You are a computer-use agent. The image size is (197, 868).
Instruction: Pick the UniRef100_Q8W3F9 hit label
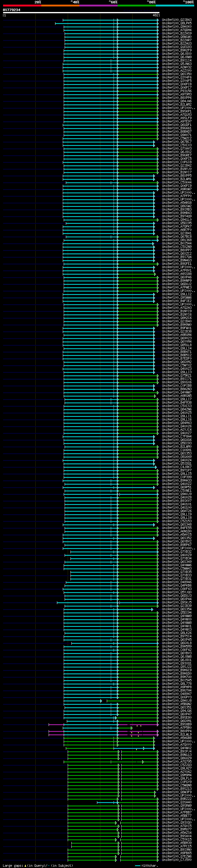coord(177,792)
